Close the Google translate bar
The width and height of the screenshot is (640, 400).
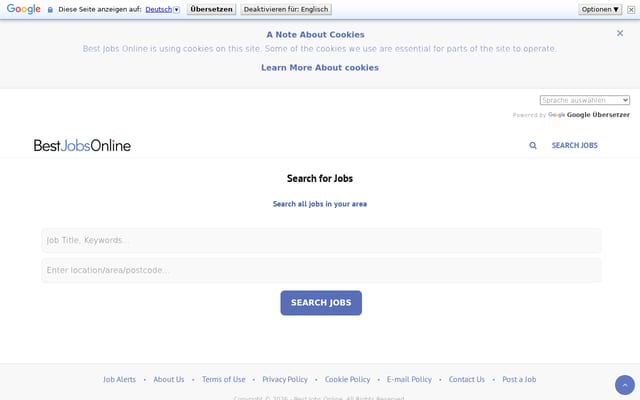click(631, 9)
